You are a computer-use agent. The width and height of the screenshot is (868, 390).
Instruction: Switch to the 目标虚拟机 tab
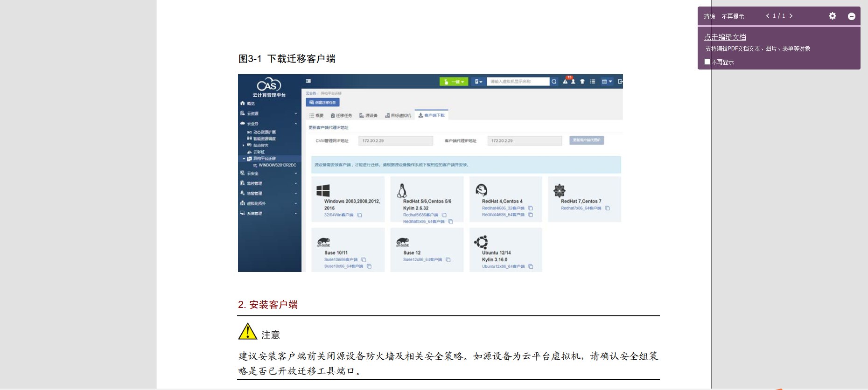click(x=398, y=116)
